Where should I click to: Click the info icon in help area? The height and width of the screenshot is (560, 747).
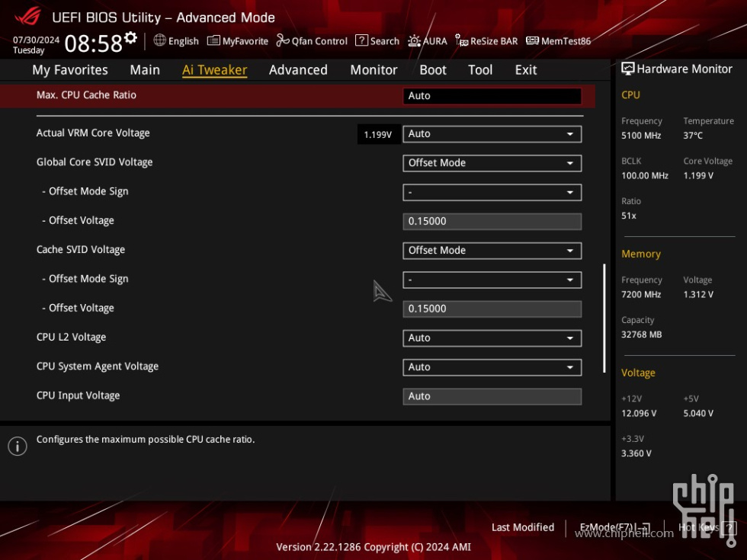click(x=18, y=446)
